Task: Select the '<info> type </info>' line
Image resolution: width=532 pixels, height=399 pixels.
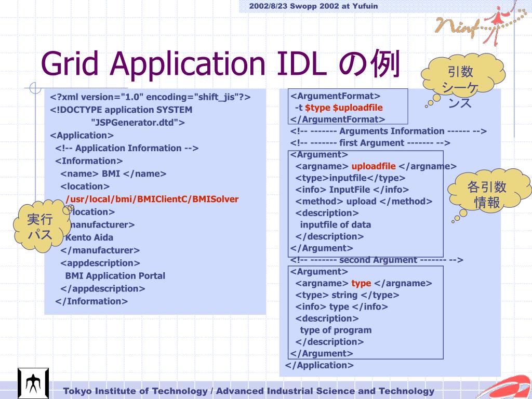Action: click(342, 307)
